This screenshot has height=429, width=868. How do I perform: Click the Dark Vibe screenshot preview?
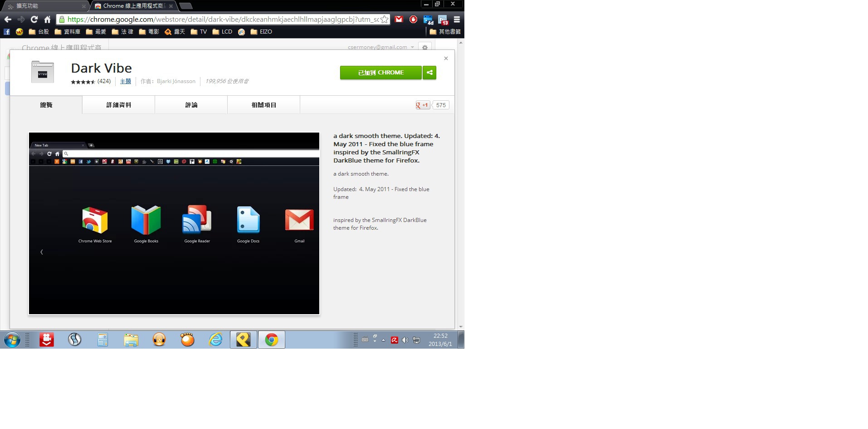tap(174, 223)
